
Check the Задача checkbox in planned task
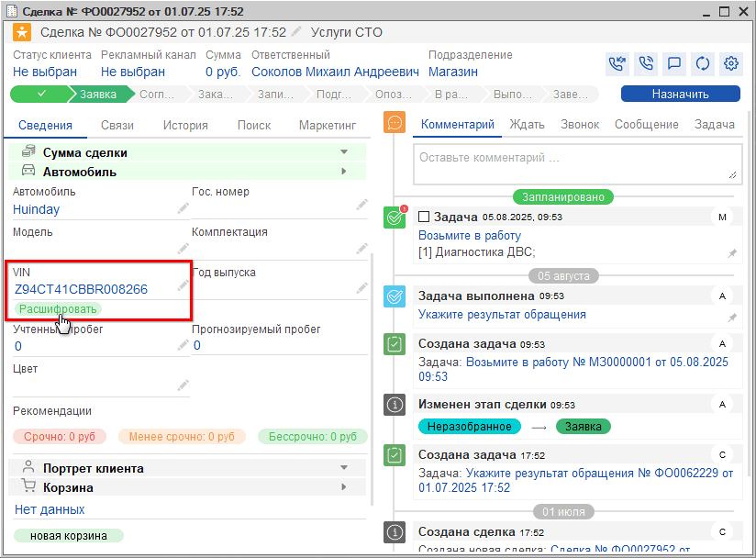click(x=424, y=218)
